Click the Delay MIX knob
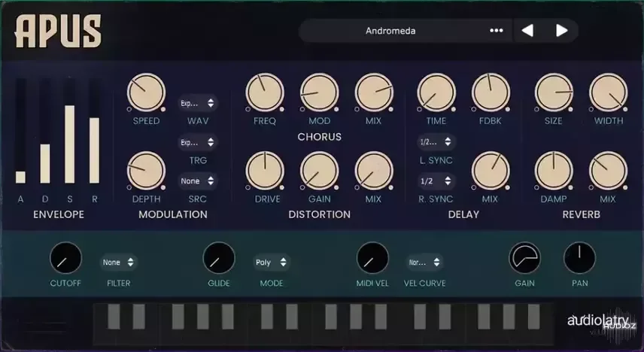The width and height of the screenshot is (644, 352). tap(491, 171)
